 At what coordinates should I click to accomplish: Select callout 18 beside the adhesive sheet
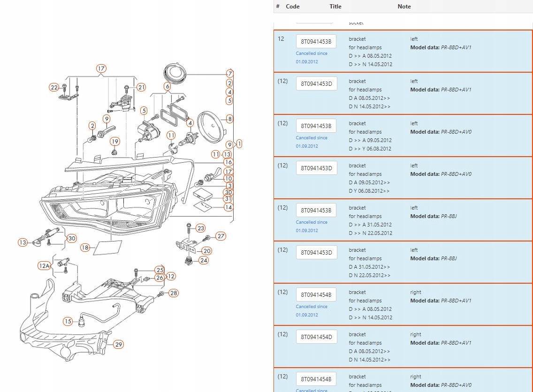point(85,248)
